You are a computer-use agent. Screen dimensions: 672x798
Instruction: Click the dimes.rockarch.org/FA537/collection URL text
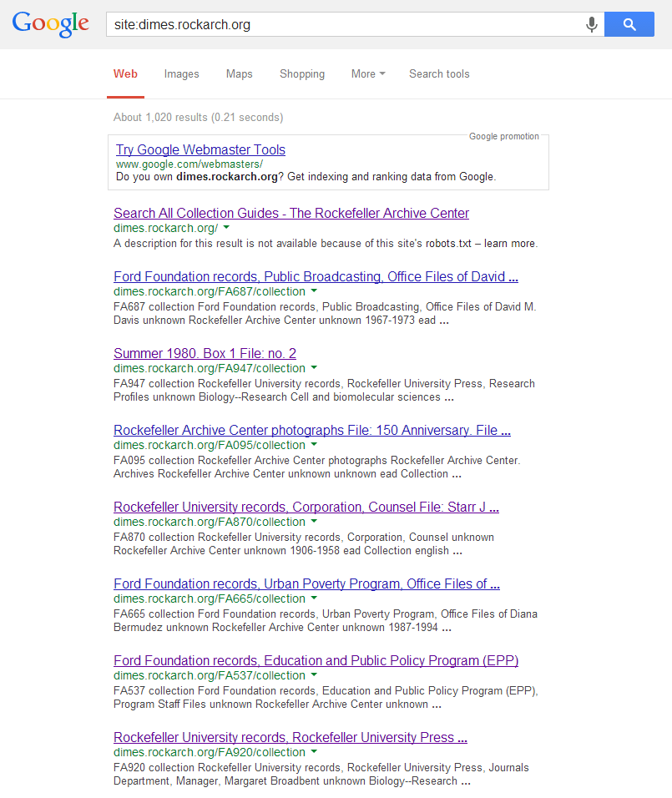point(210,676)
